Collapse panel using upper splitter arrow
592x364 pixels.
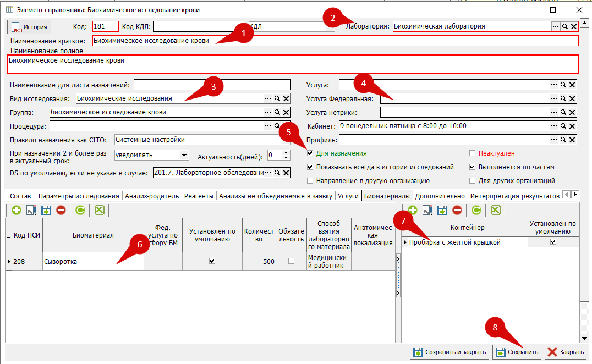pyautogui.click(x=398, y=259)
